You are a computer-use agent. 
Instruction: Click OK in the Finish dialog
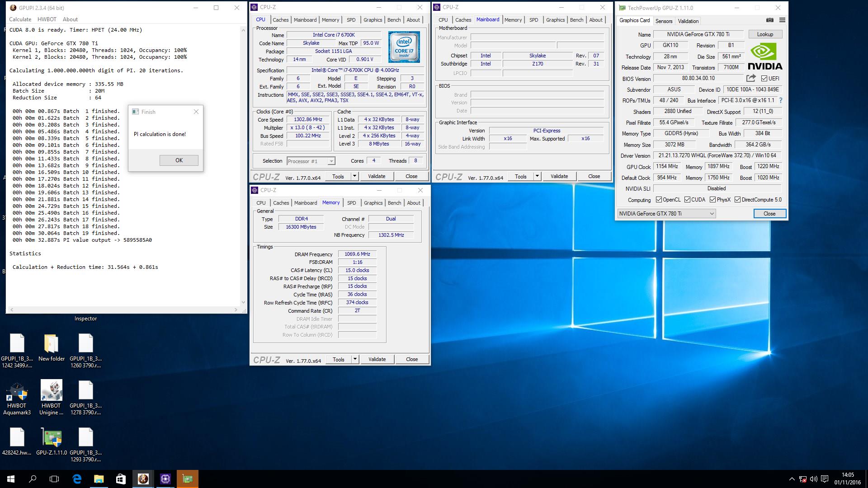click(179, 160)
